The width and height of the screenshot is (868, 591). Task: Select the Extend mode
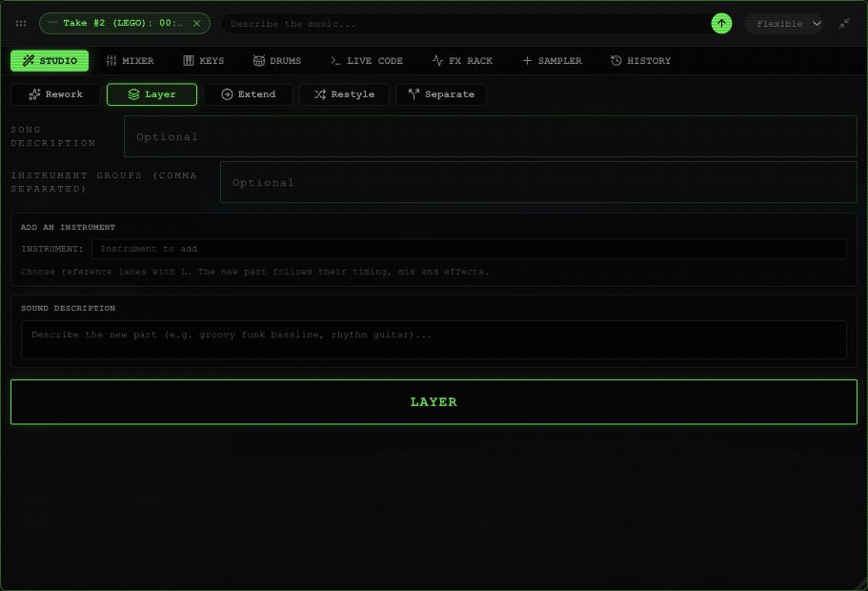click(248, 94)
